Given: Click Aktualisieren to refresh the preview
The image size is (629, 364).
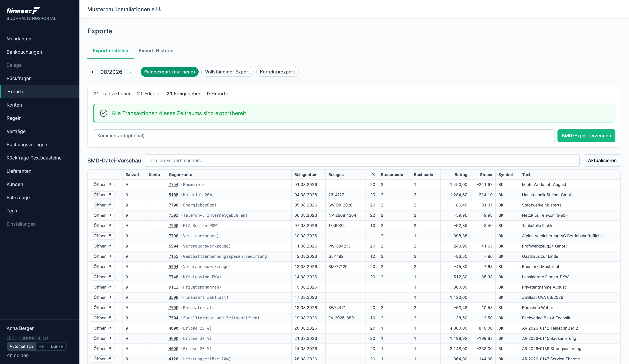Looking at the screenshot, I should pos(602,160).
